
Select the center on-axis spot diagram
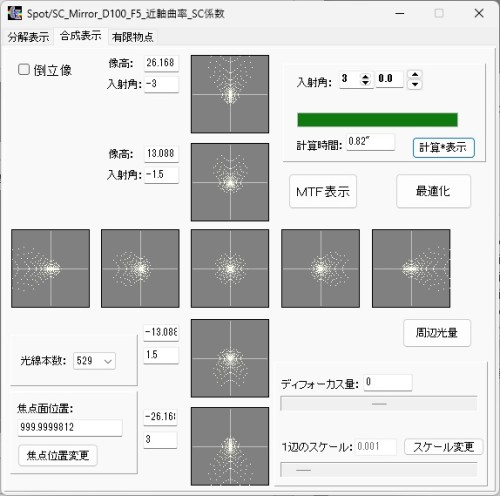pyautogui.click(x=230, y=268)
